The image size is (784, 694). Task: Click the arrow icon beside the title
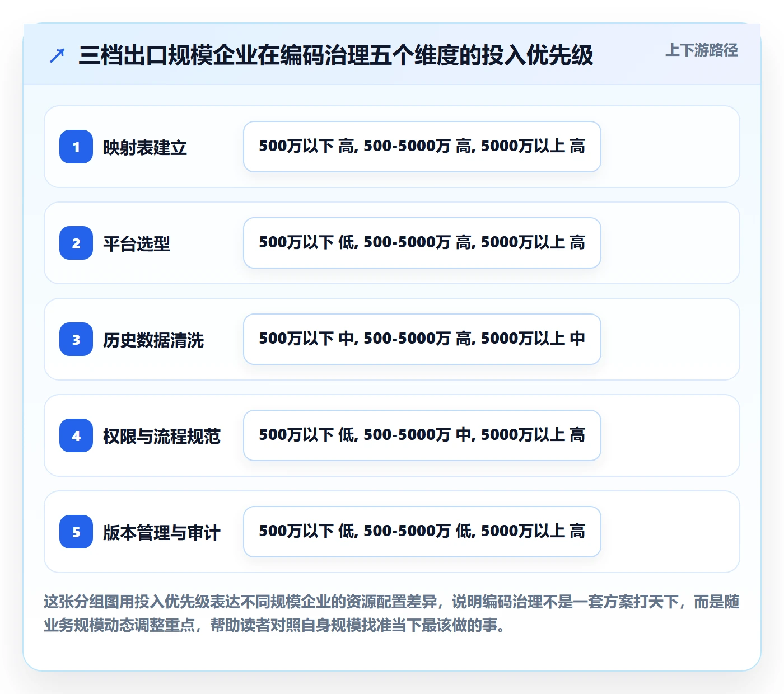pos(57,55)
